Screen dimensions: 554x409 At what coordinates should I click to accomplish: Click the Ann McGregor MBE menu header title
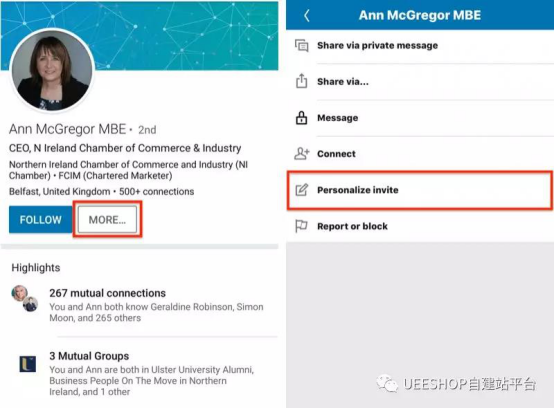point(420,15)
